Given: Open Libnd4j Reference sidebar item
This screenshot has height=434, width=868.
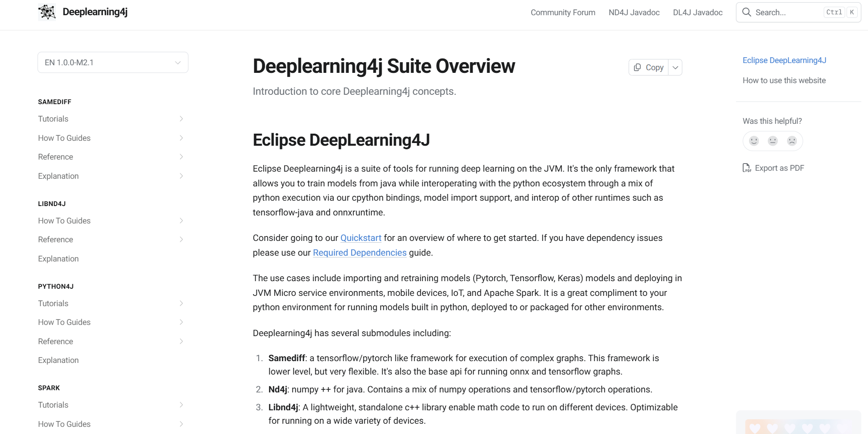Looking at the screenshot, I should (55, 240).
